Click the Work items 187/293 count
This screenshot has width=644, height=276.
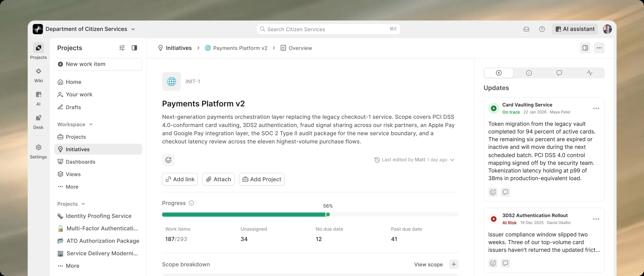point(176,239)
